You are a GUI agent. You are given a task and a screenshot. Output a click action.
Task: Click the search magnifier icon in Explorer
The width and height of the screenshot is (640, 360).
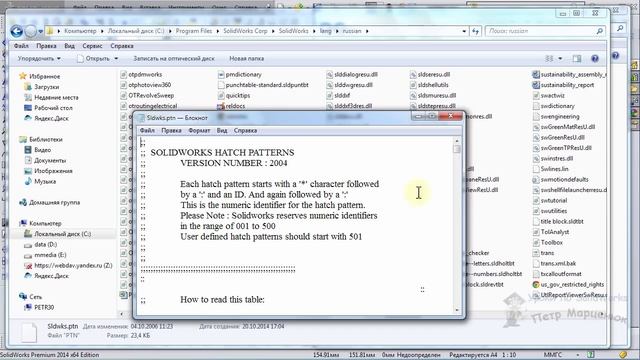pyautogui.click(x=600, y=31)
